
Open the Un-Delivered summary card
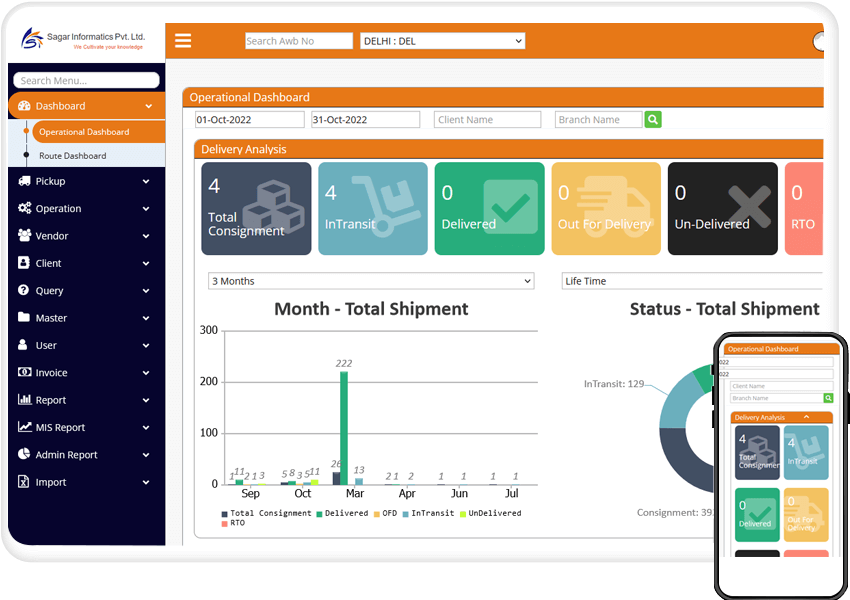coord(722,209)
